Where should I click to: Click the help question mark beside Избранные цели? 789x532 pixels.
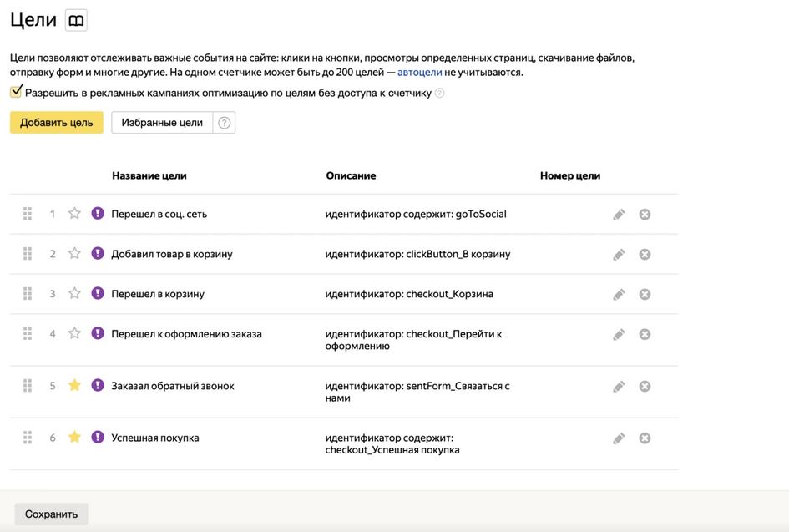[224, 123]
